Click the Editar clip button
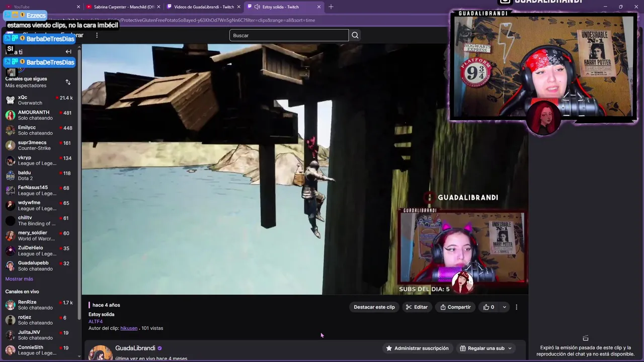644x362 pixels. pyautogui.click(x=417, y=307)
